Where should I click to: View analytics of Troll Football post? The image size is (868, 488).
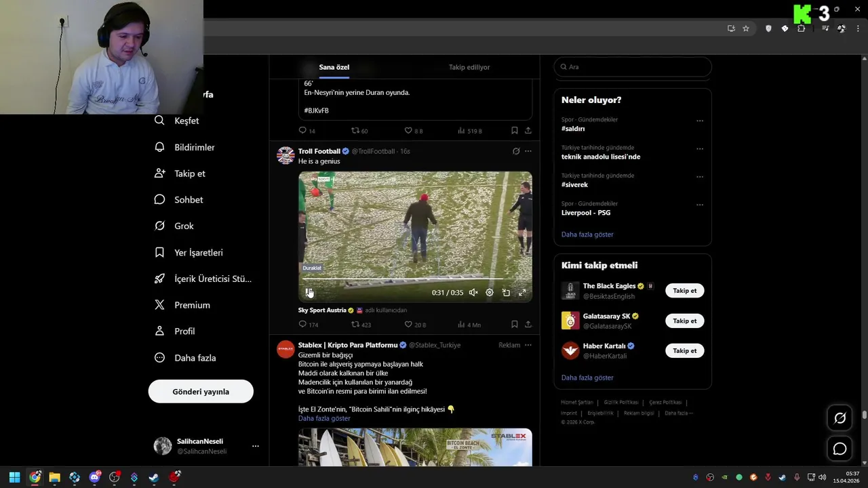tap(469, 325)
